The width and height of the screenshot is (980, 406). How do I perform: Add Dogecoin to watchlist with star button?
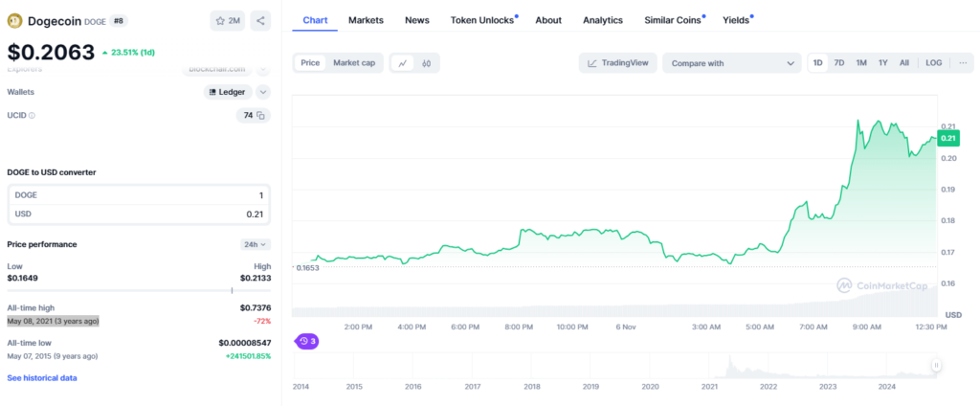pyautogui.click(x=228, y=21)
